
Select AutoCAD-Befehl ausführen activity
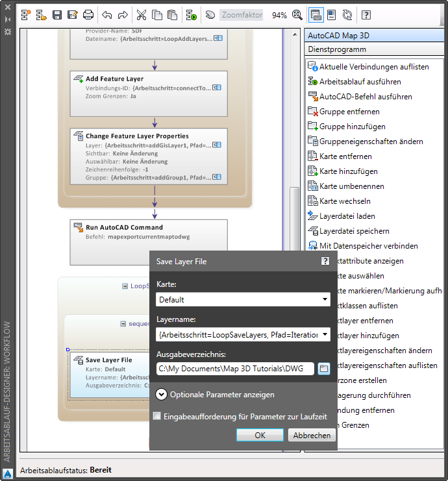click(360, 97)
